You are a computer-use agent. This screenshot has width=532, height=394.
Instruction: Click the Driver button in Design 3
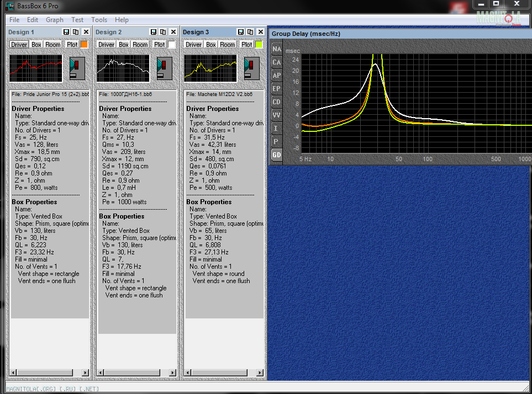(x=194, y=45)
